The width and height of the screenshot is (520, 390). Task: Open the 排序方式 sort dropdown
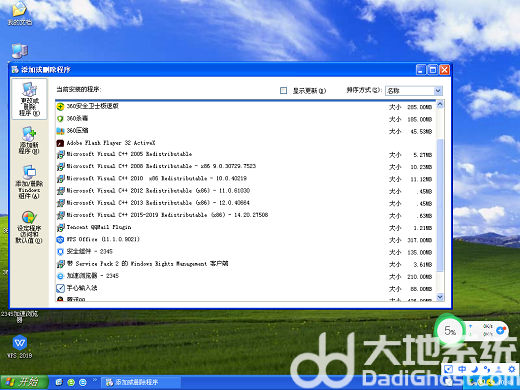tap(414, 91)
